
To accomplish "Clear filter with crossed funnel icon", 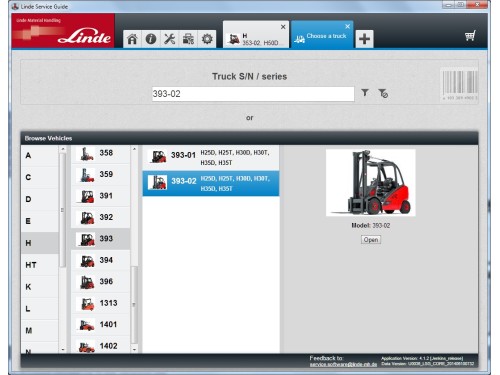I will click(x=383, y=93).
